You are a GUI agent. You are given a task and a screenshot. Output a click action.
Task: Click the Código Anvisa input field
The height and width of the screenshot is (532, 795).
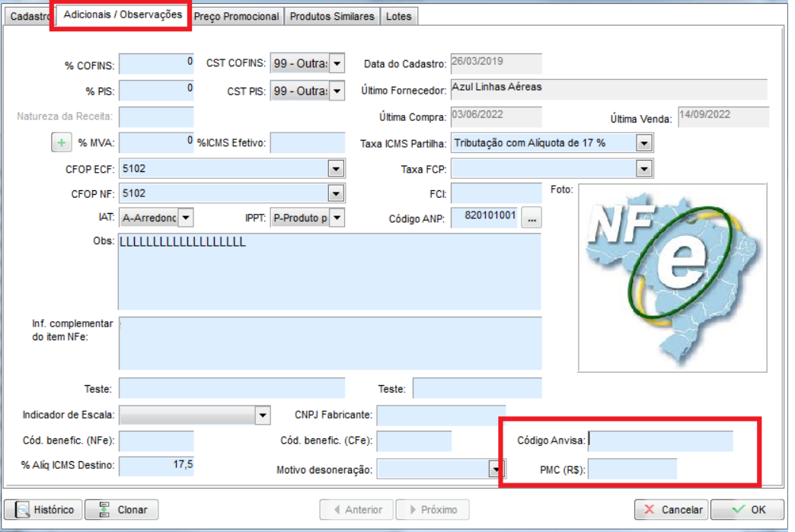(x=660, y=441)
